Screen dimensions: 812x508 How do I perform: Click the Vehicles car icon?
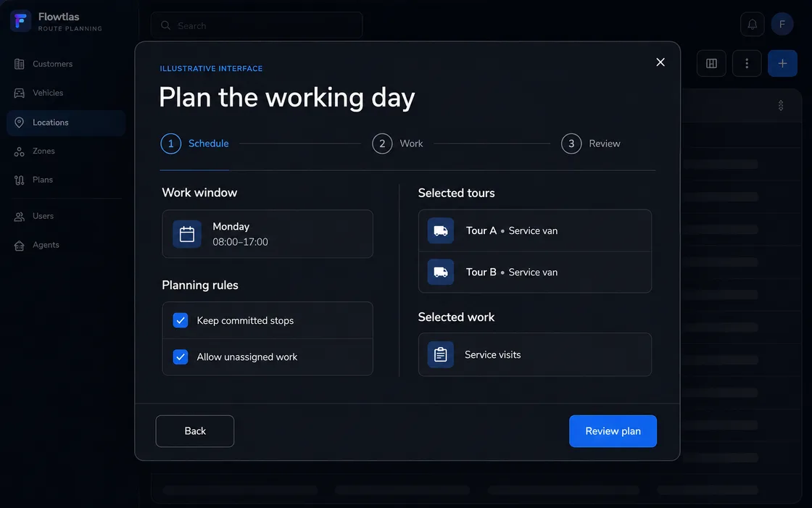coord(19,93)
